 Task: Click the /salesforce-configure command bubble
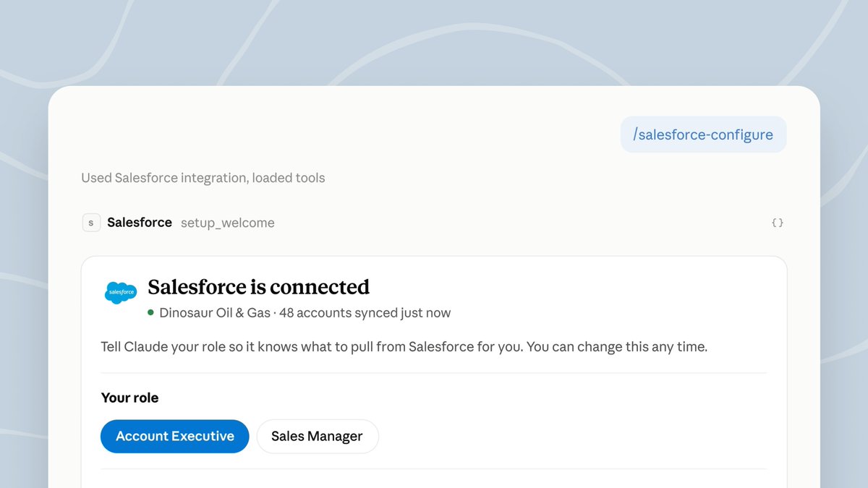coord(704,134)
